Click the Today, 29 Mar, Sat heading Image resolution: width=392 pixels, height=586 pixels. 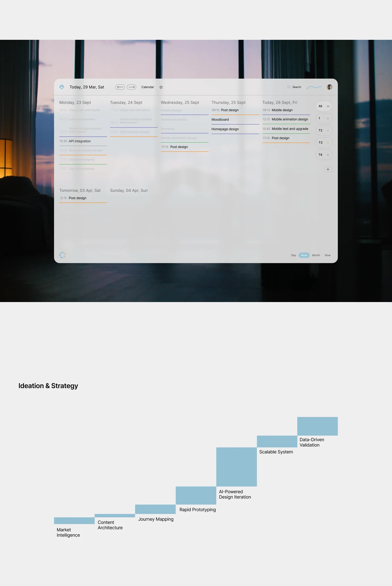click(87, 87)
